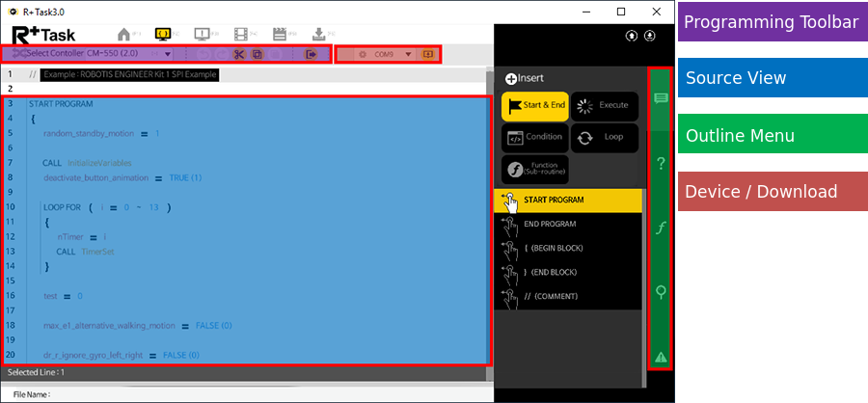Click the R+ Task logo
The height and width of the screenshot is (403, 868).
44,35
